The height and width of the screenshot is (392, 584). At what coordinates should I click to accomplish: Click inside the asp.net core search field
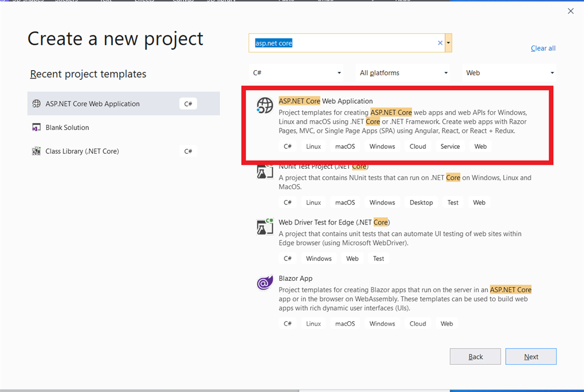342,42
